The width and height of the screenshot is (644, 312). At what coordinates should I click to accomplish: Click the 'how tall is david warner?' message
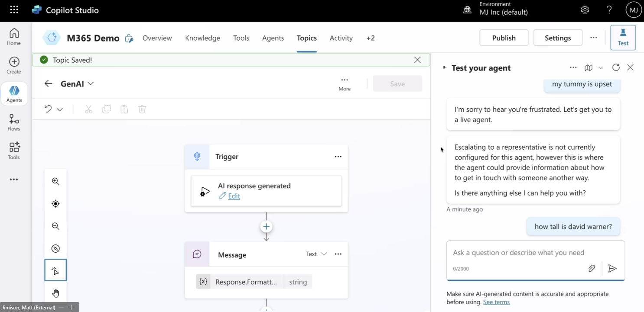click(x=573, y=227)
